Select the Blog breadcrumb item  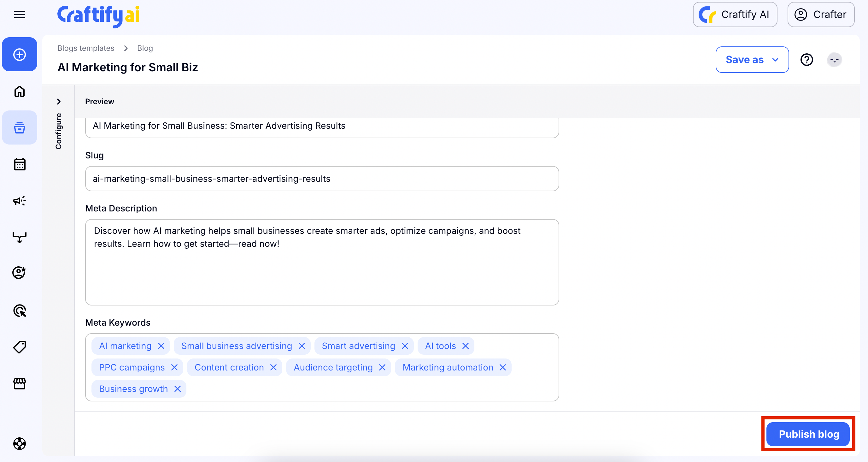(x=145, y=48)
